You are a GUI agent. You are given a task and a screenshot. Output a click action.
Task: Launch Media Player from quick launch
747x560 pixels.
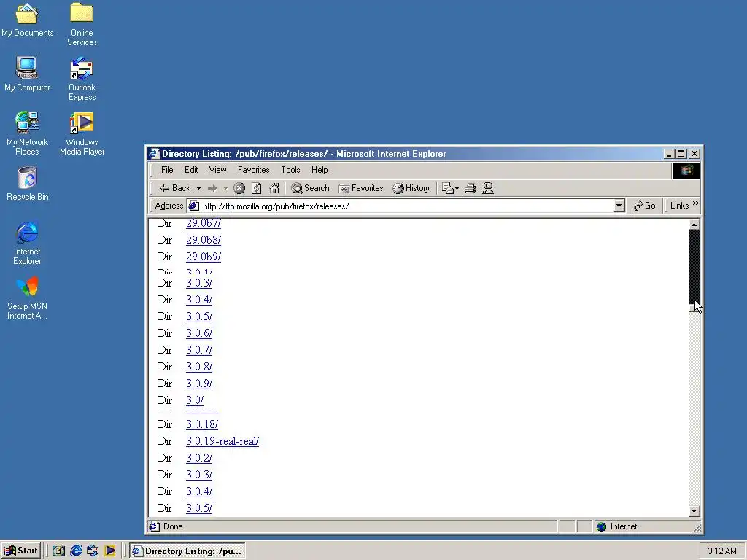point(110,551)
